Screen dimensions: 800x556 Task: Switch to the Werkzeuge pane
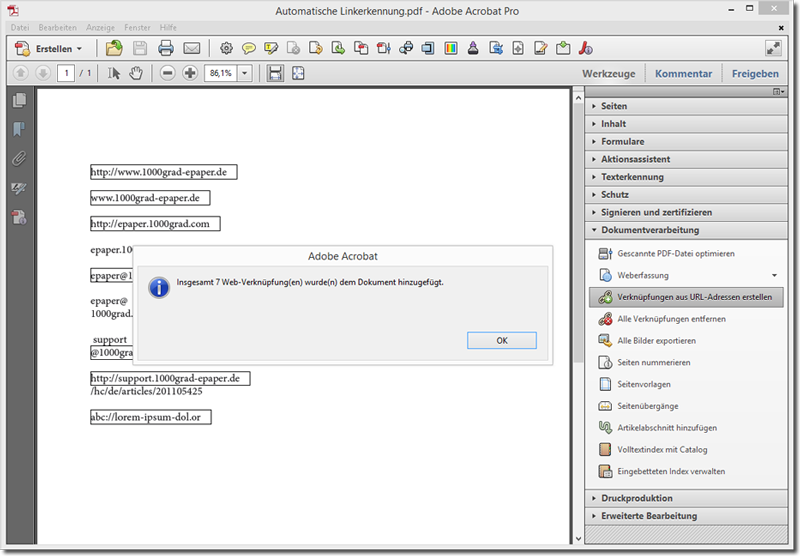pyautogui.click(x=609, y=73)
